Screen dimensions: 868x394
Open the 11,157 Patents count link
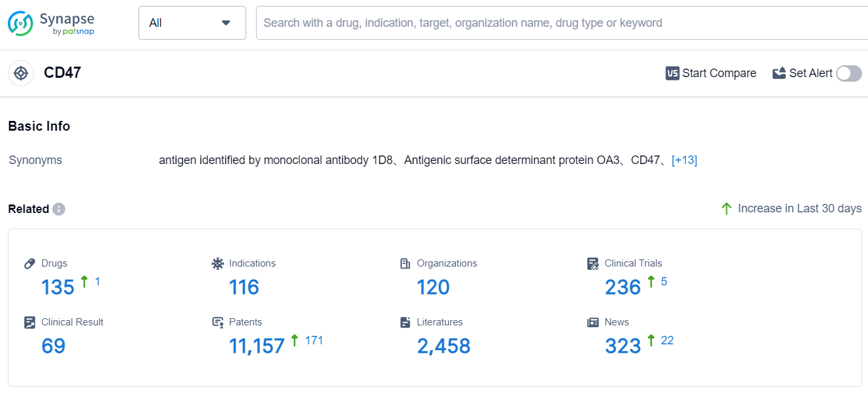pos(257,346)
